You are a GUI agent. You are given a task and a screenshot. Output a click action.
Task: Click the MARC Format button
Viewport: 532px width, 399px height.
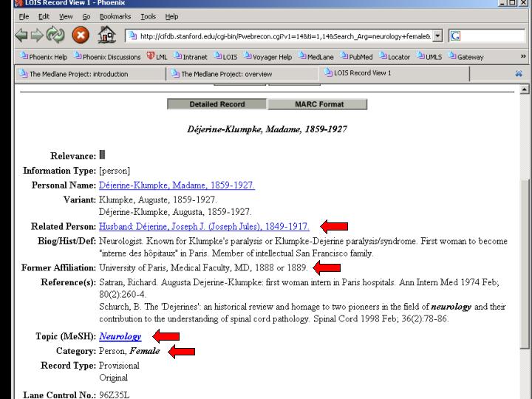pyautogui.click(x=319, y=104)
